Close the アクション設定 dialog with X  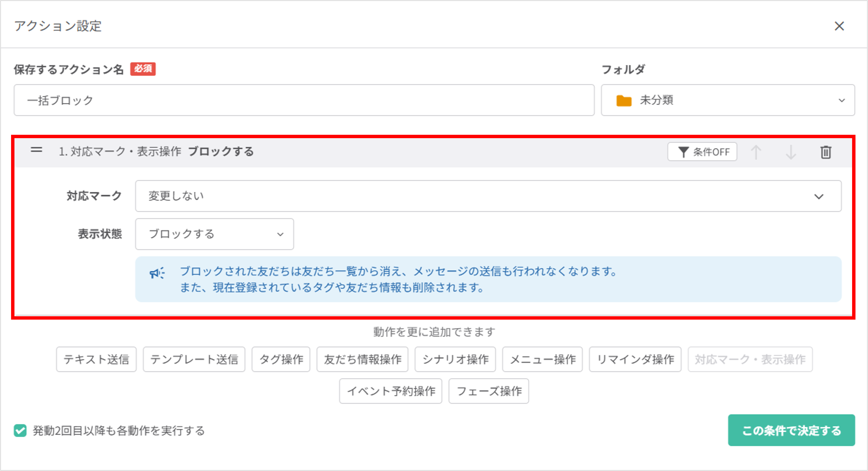coord(839,26)
